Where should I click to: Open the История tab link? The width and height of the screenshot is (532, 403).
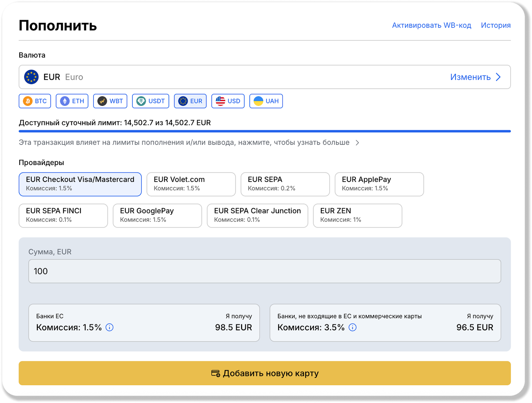(495, 25)
